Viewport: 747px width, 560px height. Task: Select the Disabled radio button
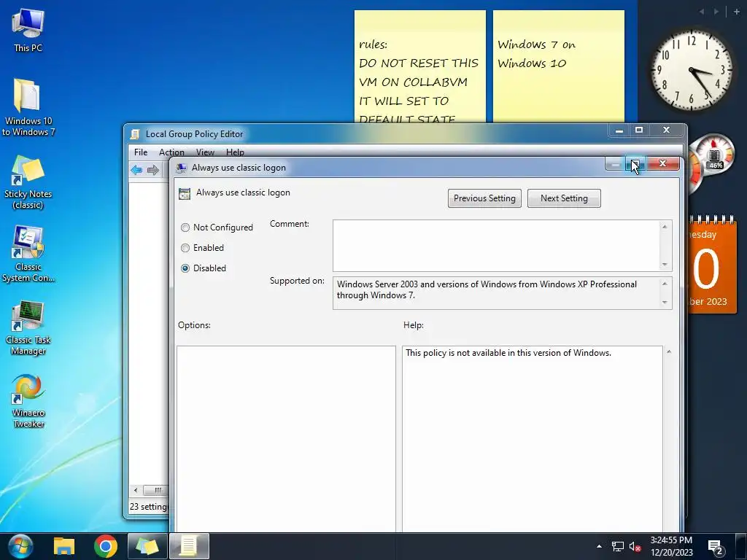pos(185,268)
